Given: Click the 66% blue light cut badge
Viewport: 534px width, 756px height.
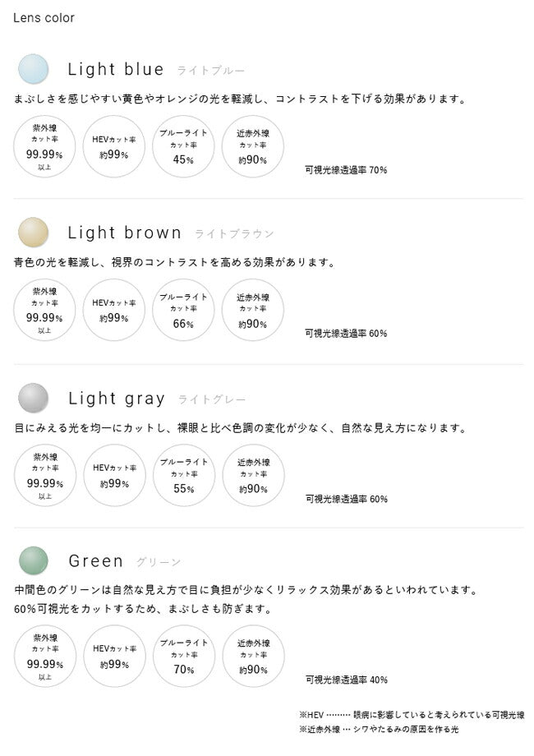Looking at the screenshot, I should (183, 310).
